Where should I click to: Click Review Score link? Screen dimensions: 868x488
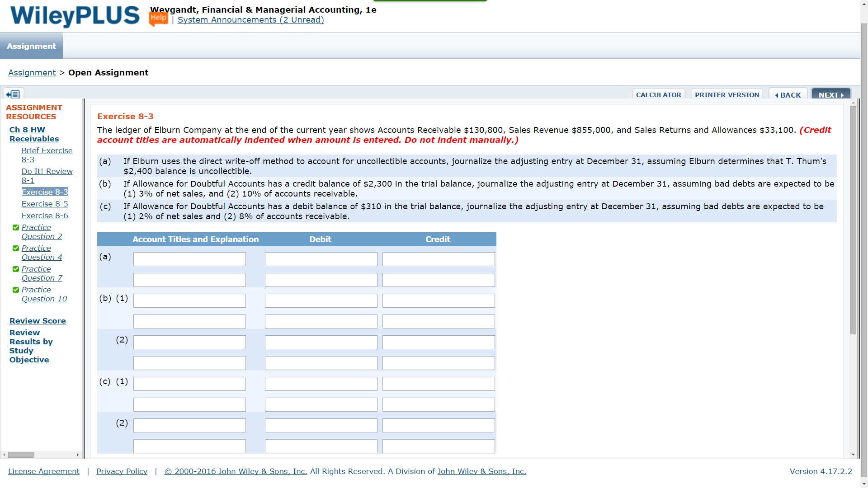37,320
